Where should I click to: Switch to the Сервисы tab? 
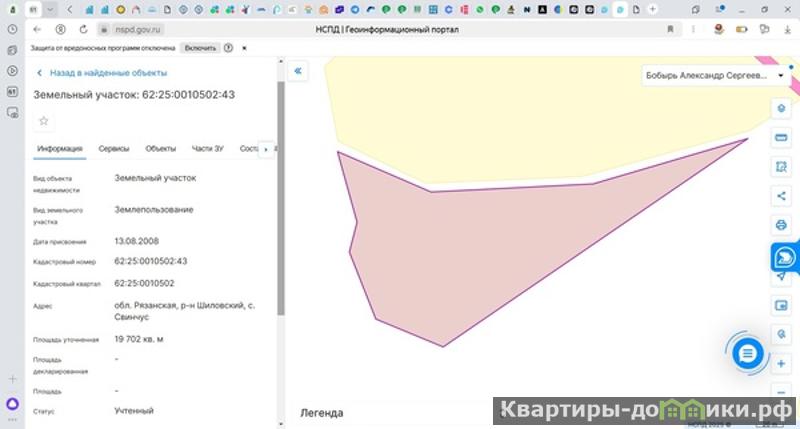click(114, 149)
